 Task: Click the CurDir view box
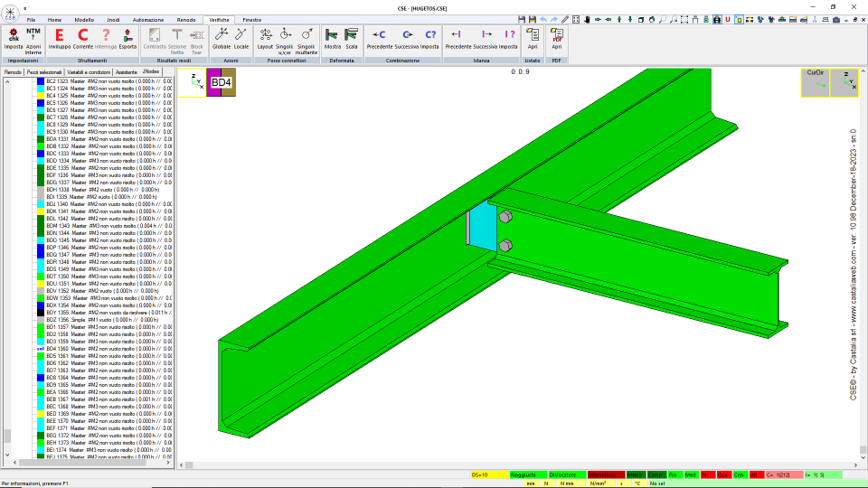point(815,82)
